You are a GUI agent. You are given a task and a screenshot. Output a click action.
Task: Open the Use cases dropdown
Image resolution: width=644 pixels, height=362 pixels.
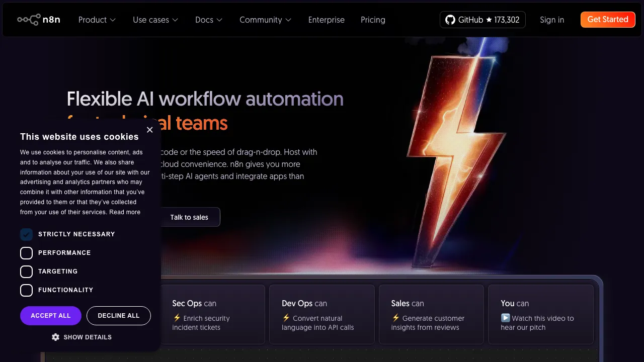click(x=155, y=20)
